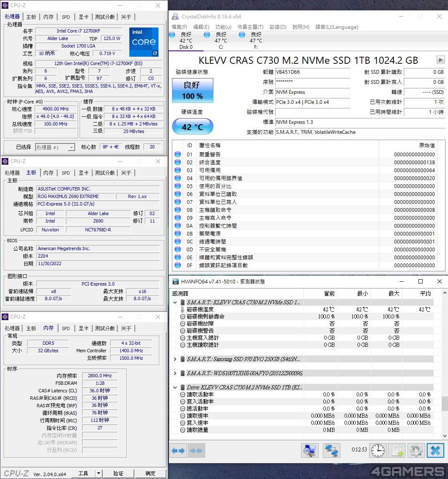Image resolution: width=448 pixels, height=479 pixels.
Task: Click the blue circle of SMART attribute 01 嚴重警告
Action: [x=178, y=154]
